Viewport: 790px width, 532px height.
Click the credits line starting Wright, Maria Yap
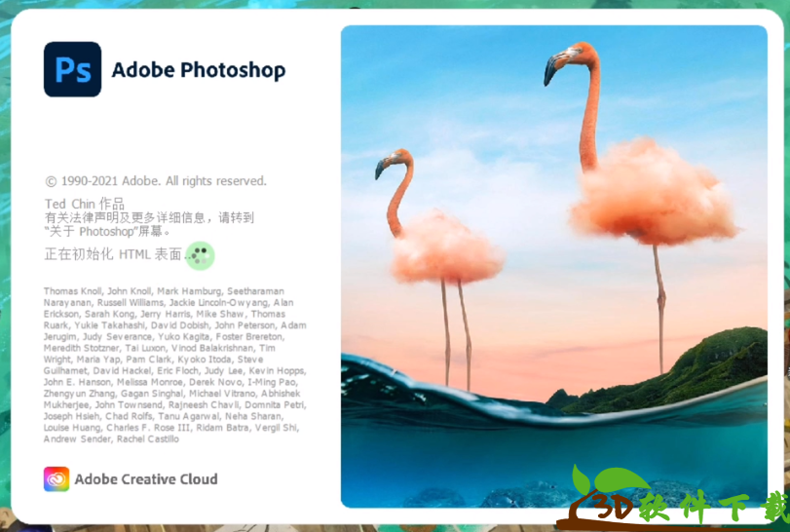click(x=153, y=360)
